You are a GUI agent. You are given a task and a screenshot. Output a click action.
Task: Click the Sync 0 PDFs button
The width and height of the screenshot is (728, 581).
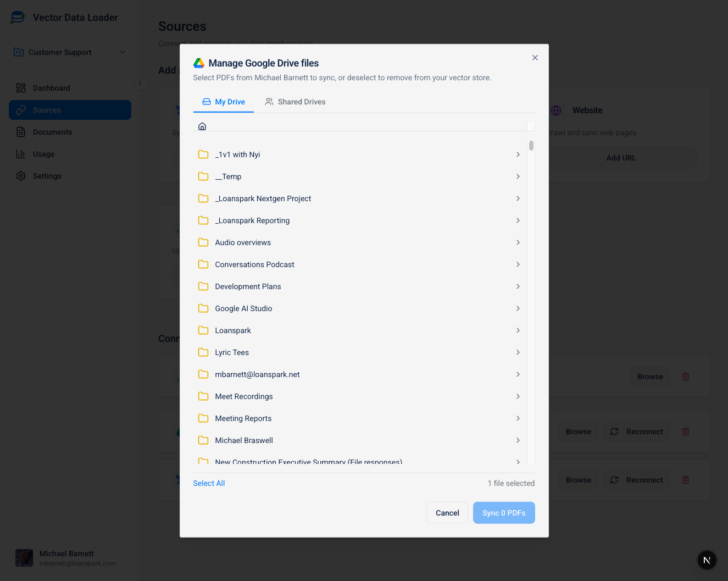click(504, 512)
